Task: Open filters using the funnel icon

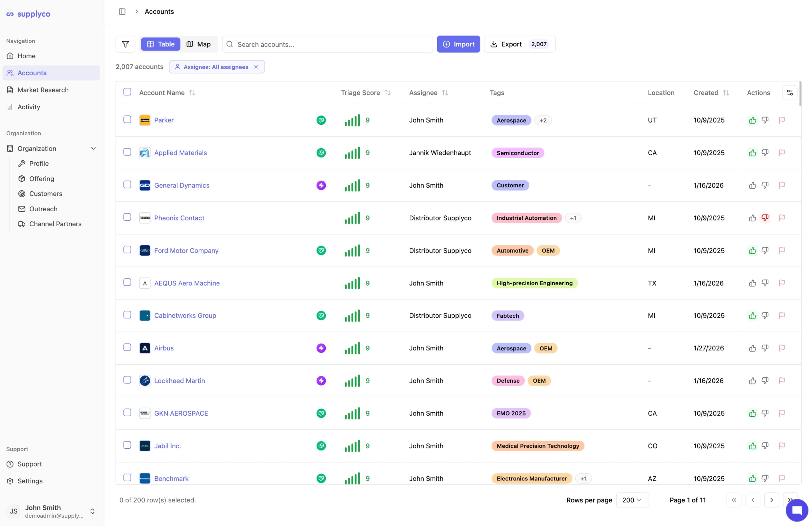Action: pos(125,44)
